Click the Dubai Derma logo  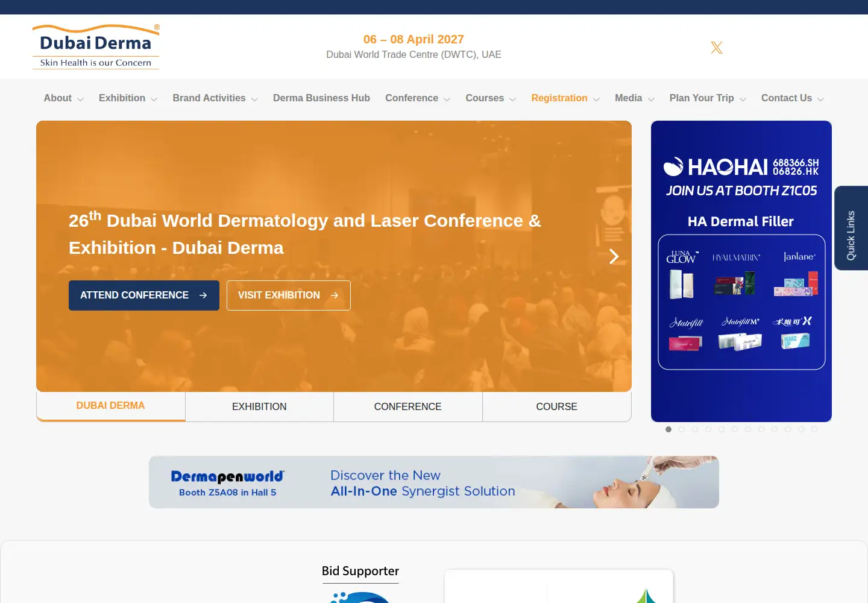coord(96,46)
